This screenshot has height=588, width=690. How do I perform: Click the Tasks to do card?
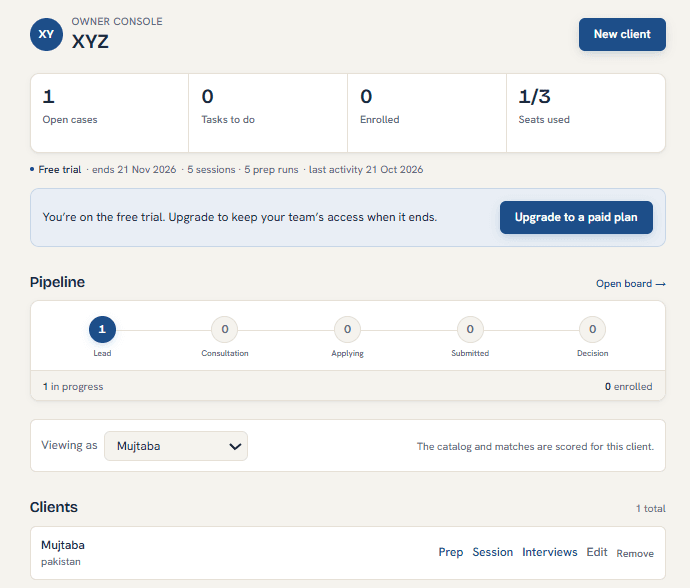click(268, 113)
